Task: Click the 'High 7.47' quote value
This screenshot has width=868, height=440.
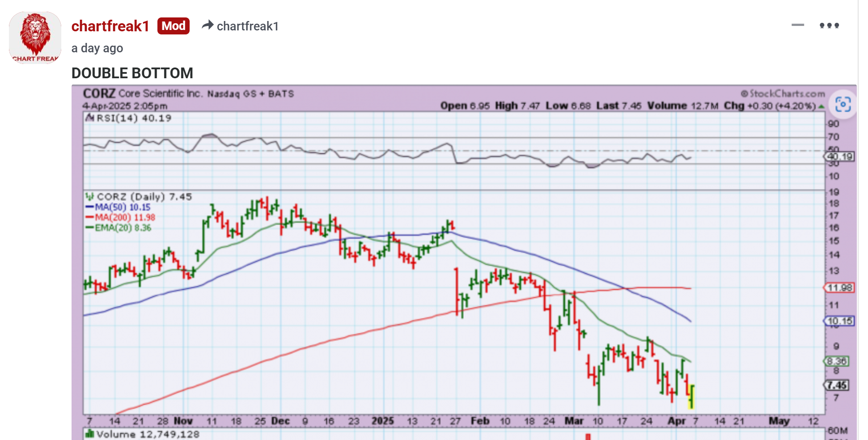Action: (517, 106)
